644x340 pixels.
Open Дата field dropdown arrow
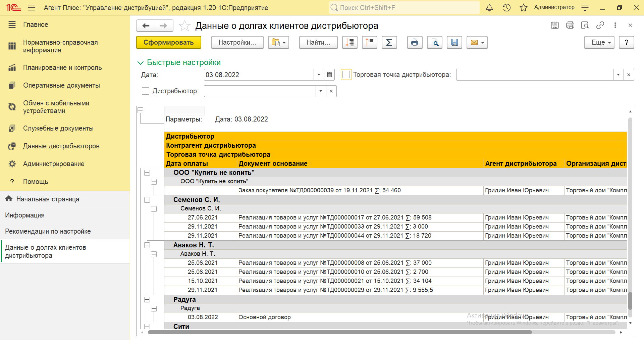(319, 75)
